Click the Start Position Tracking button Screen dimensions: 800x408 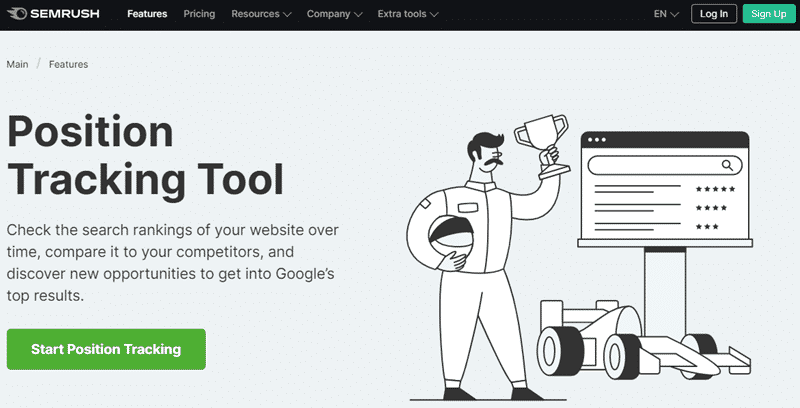[x=106, y=349]
